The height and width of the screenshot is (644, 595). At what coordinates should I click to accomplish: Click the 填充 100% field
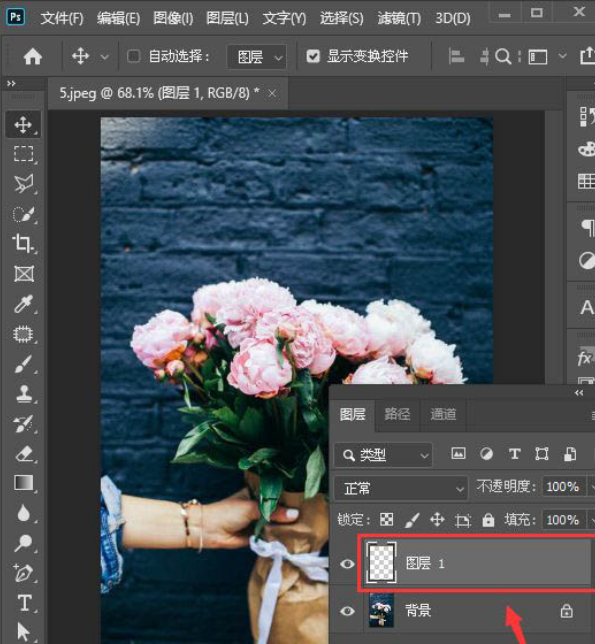pos(563,520)
